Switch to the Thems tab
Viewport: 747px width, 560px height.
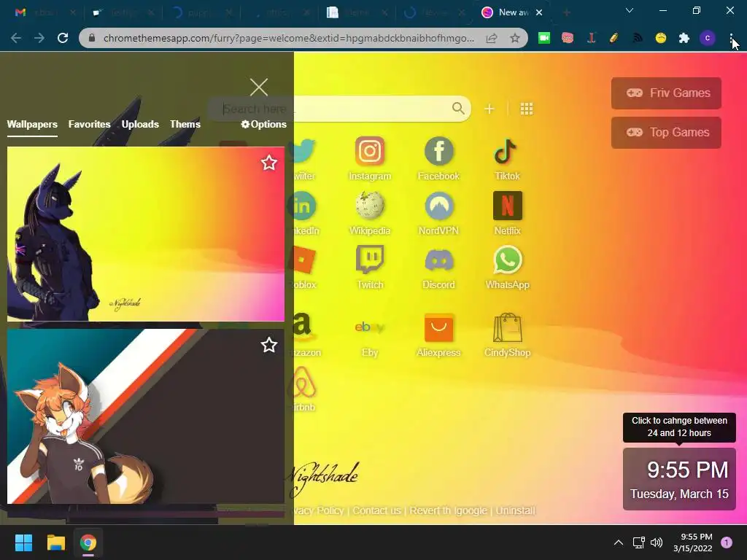[185, 124]
